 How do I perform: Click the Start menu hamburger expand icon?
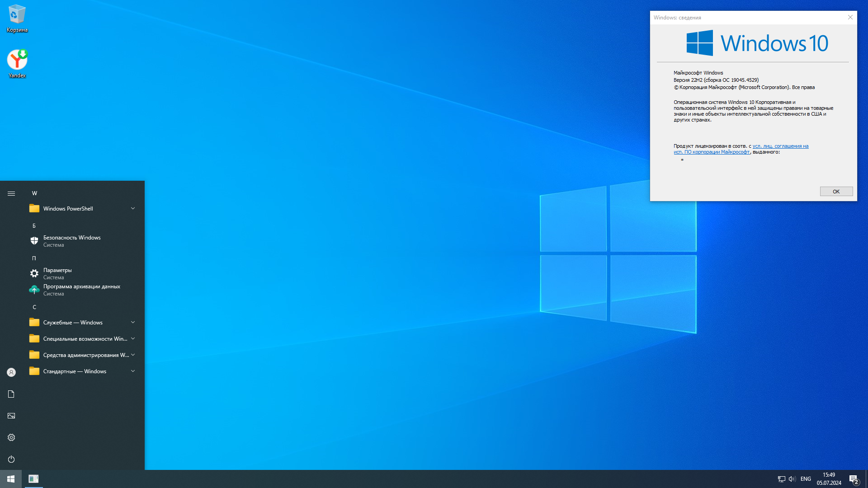(11, 193)
